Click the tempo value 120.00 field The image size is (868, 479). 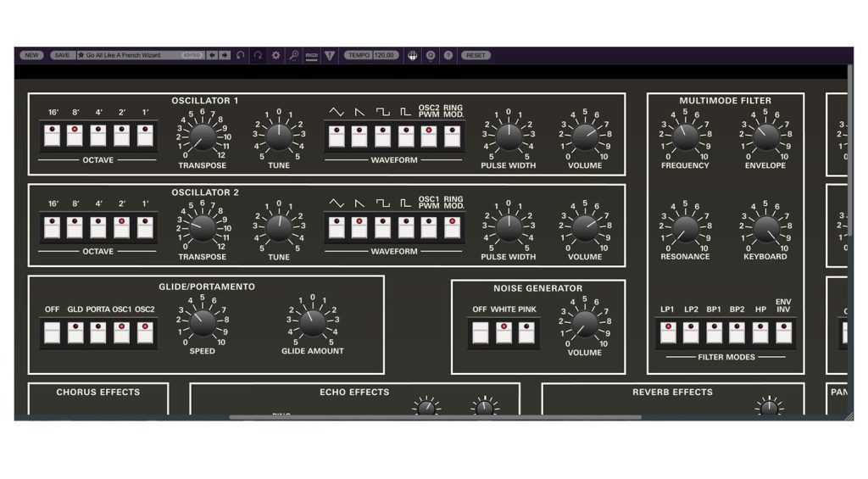point(385,55)
